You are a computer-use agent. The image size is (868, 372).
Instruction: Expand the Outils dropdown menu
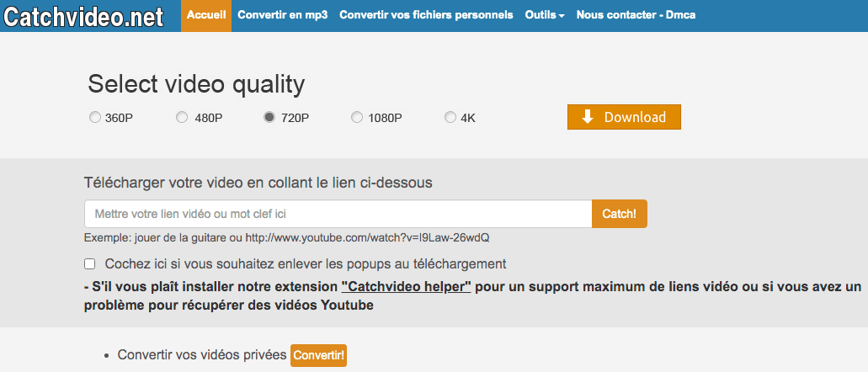[545, 15]
